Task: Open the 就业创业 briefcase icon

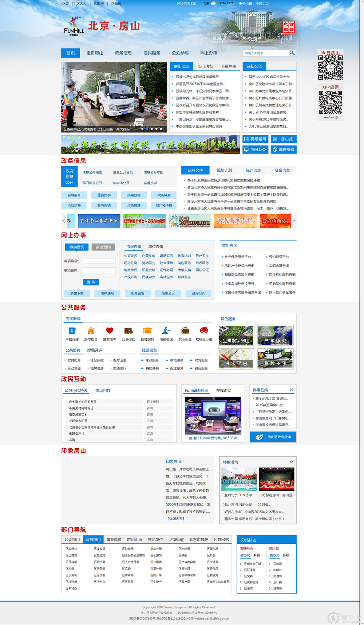Action: tap(185, 331)
